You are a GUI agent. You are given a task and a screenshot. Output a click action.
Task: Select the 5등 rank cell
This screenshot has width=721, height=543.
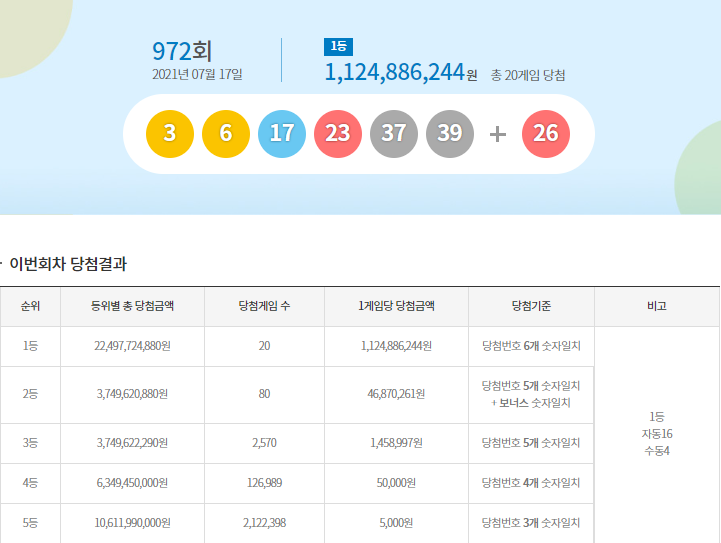tap(30, 523)
